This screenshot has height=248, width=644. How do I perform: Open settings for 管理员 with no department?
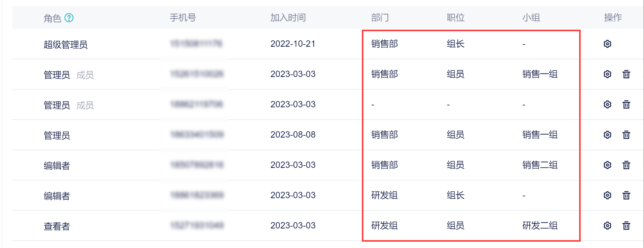pos(607,104)
